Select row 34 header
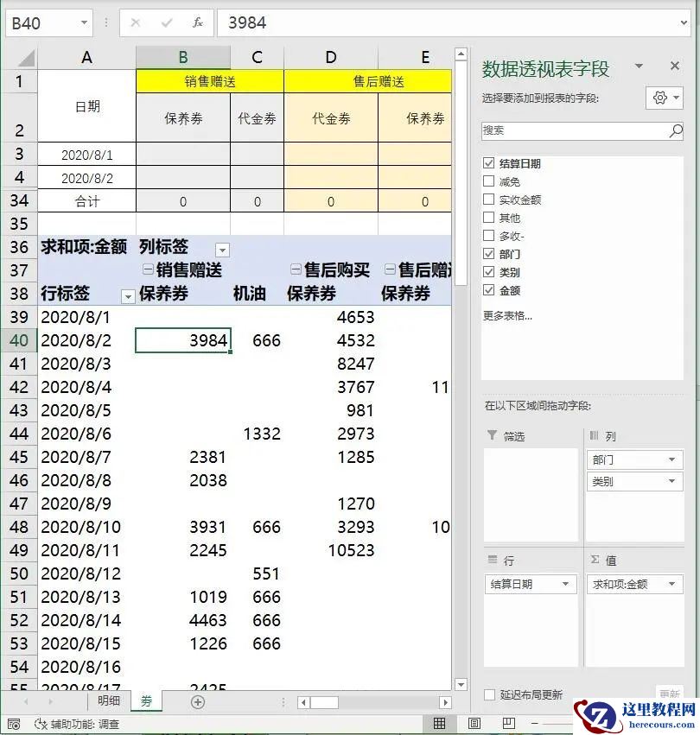This screenshot has width=700, height=735. [x=19, y=200]
